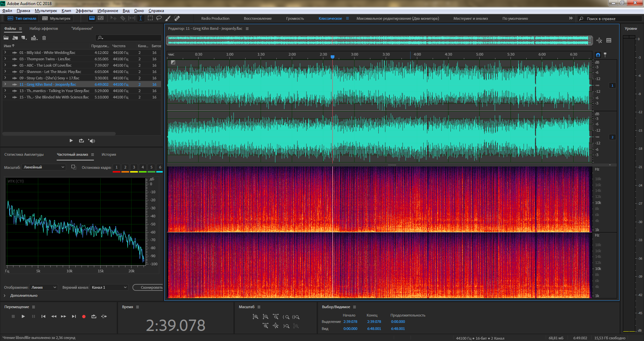The height and width of the screenshot is (341, 644).
Task: Open the Масштаб Линейный dropdown
Action: pos(44,167)
